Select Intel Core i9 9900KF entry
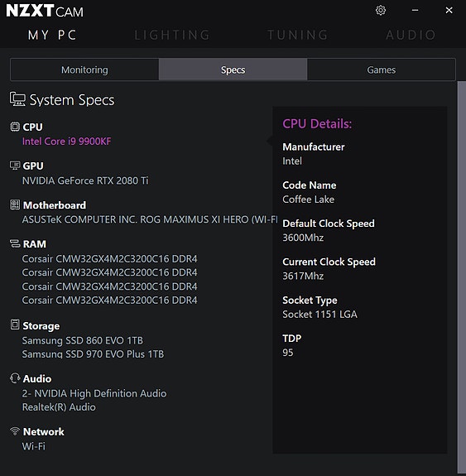Screen dimensions: 466x476 pos(67,142)
